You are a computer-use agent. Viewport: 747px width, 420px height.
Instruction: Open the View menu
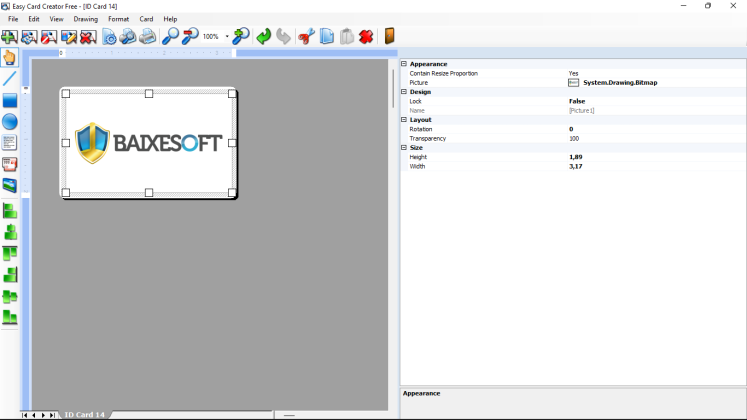tap(56, 19)
